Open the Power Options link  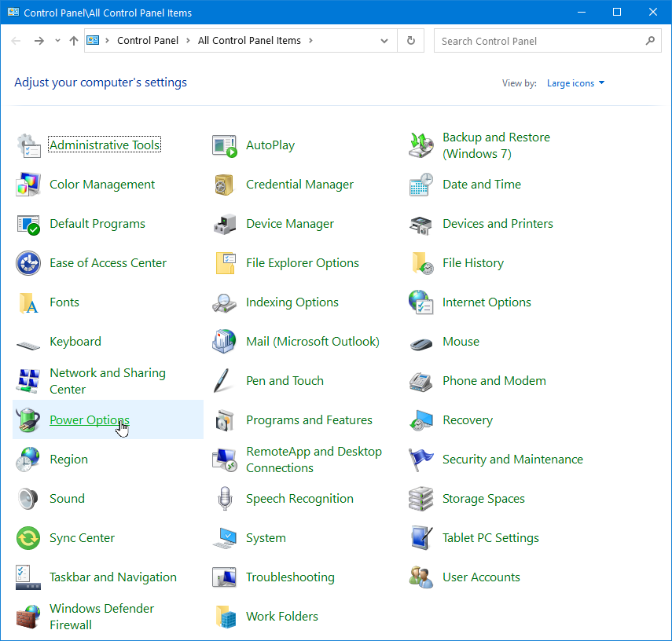tap(89, 420)
